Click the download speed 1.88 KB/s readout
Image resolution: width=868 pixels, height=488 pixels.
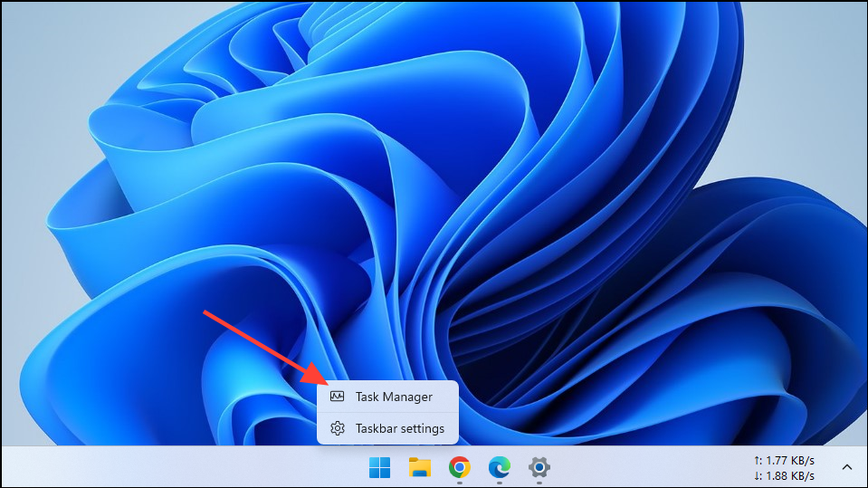pyautogui.click(x=784, y=476)
